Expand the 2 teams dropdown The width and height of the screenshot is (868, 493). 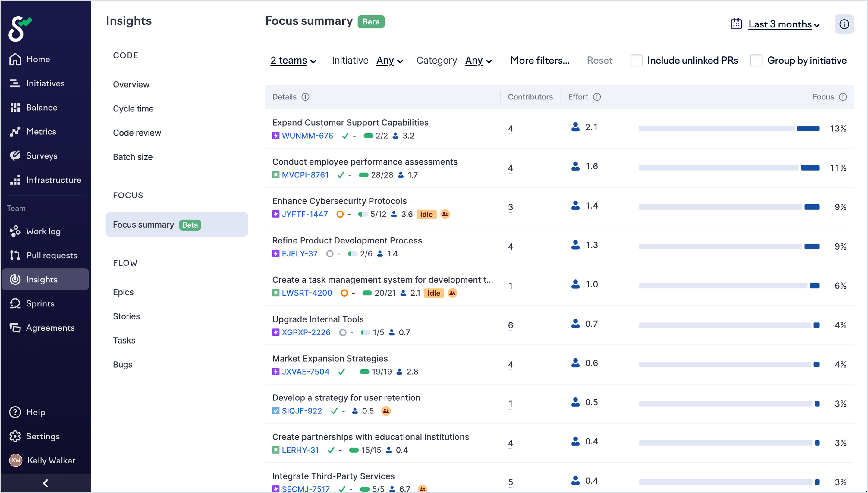click(x=293, y=60)
